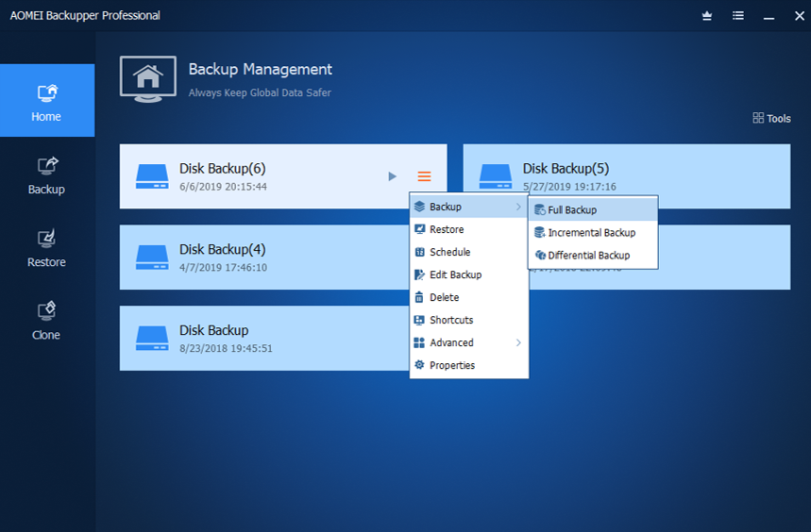Toggle the orange menu icon on Disk Backup(6)
This screenshot has width=811, height=532.
click(x=424, y=176)
